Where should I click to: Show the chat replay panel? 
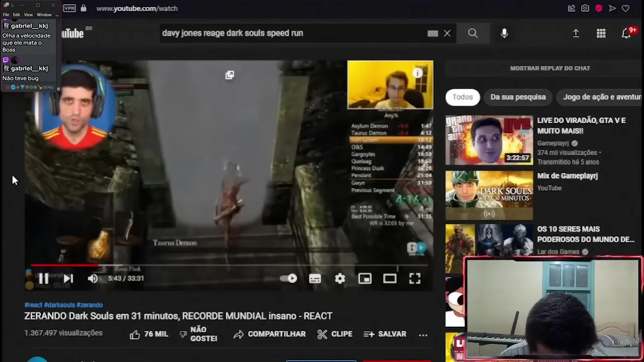point(550,68)
